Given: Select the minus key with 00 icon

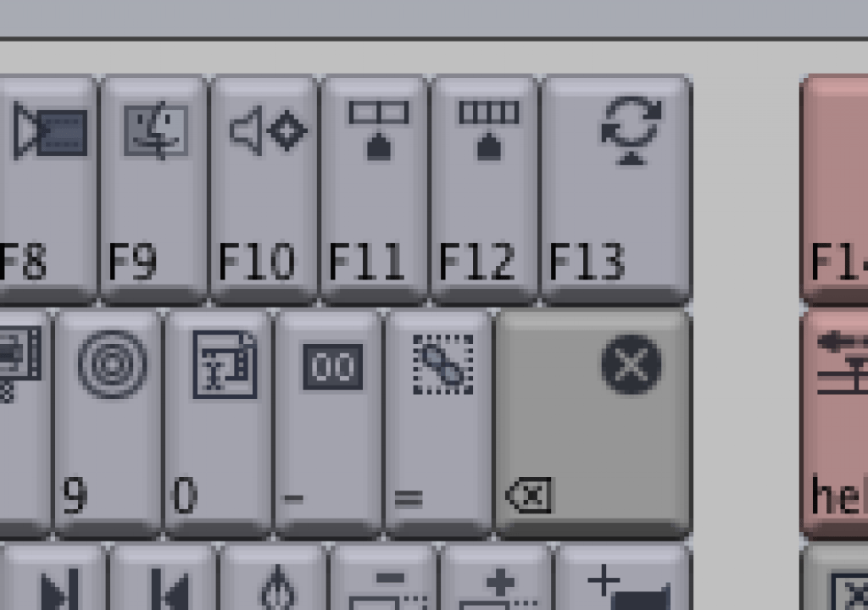Looking at the screenshot, I should click(x=328, y=424).
